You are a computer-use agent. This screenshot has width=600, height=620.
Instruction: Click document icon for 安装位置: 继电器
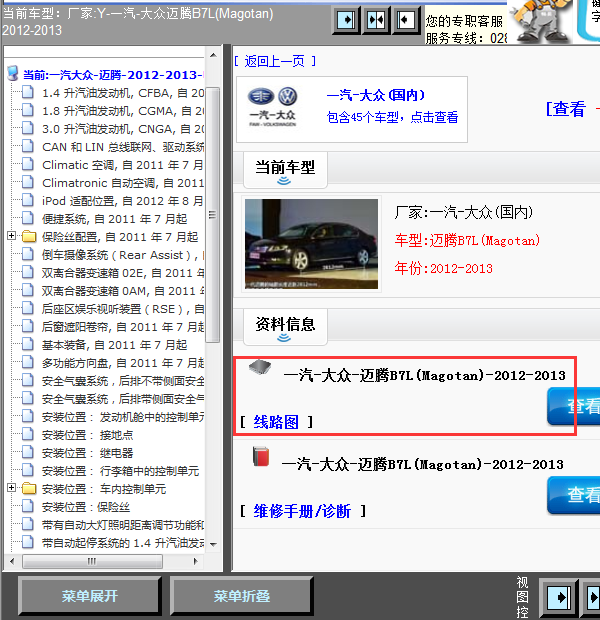click(28, 452)
